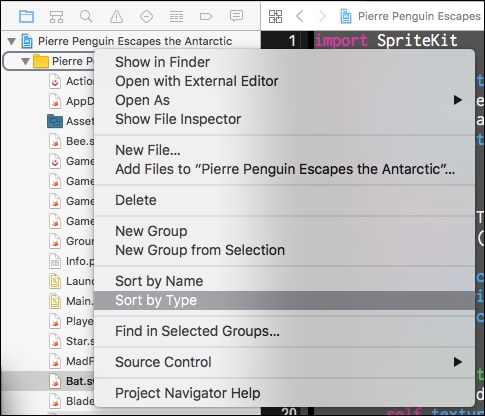Go back with the left chevron

(x=300, y=16)
